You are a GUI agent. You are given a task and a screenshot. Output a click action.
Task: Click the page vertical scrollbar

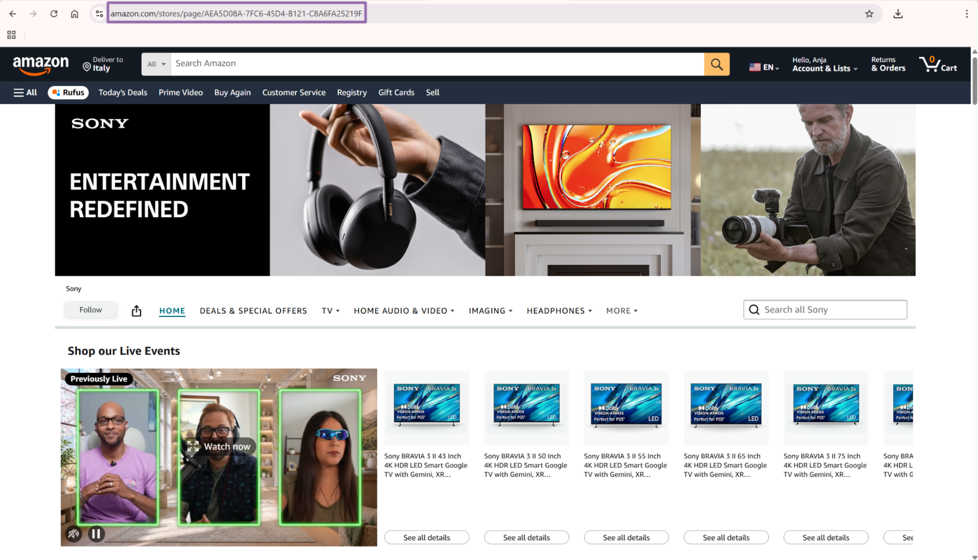click(x=974, y=81)
